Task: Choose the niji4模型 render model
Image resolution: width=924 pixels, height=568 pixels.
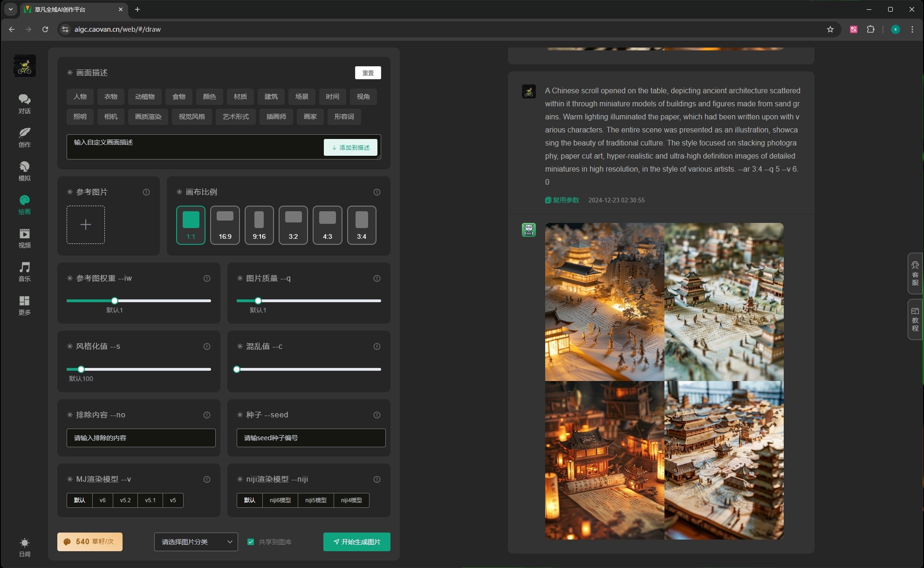Action: pos(351,500)
